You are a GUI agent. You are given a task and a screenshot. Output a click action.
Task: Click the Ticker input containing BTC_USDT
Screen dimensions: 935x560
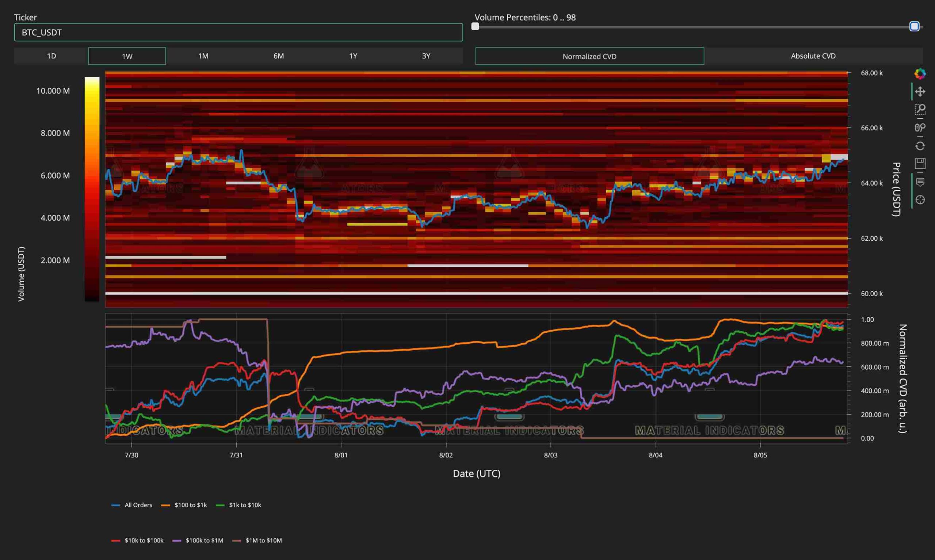(x=238, y=33)
